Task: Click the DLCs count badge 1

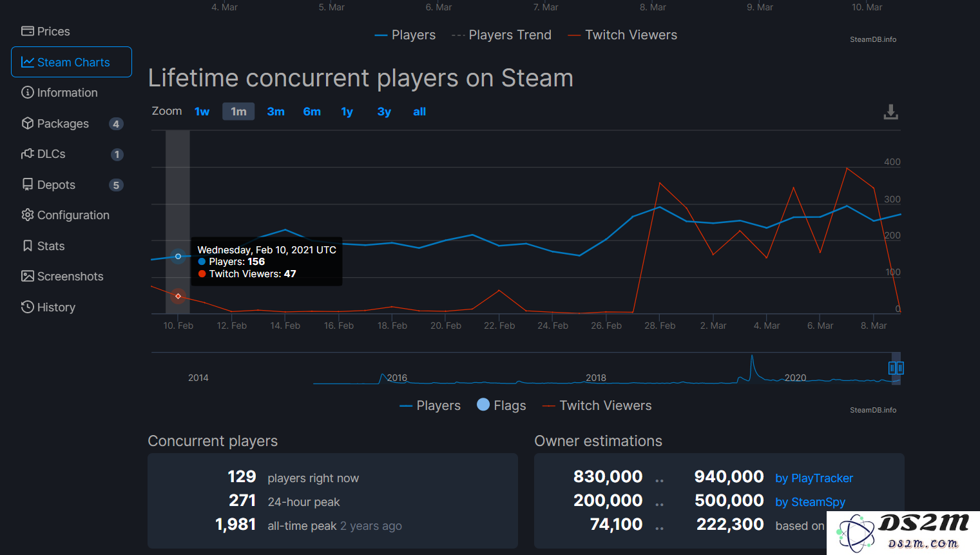Action: (117, 154)
